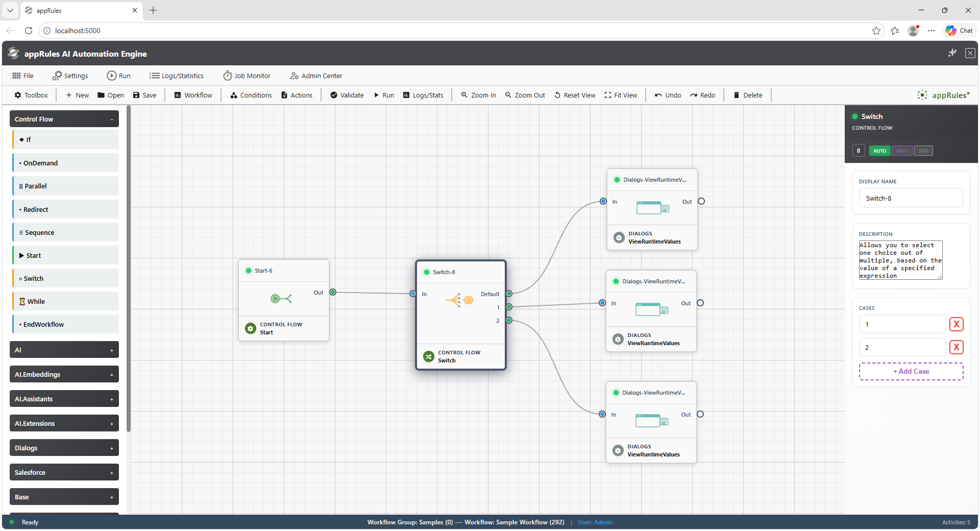Image resolution: width=980 pixels, height=531 pixels.
Task: Pin the application panel icon
Action: pos(952,53)
